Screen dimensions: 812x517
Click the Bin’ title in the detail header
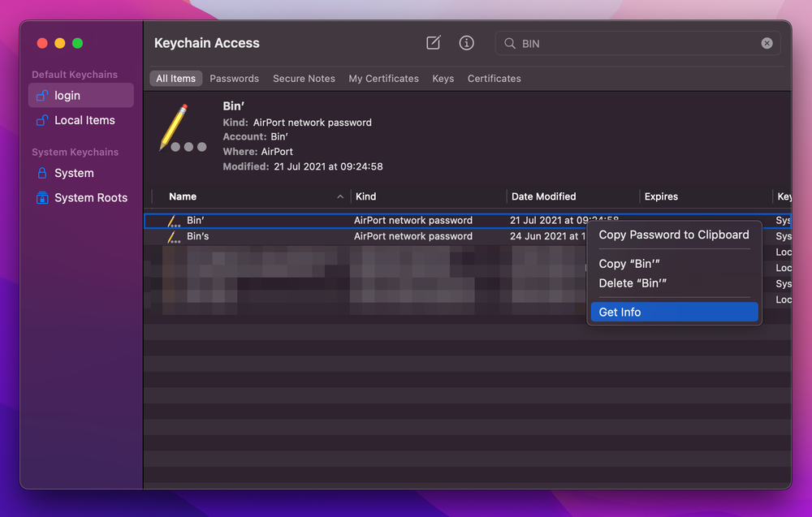click(234, 106)
